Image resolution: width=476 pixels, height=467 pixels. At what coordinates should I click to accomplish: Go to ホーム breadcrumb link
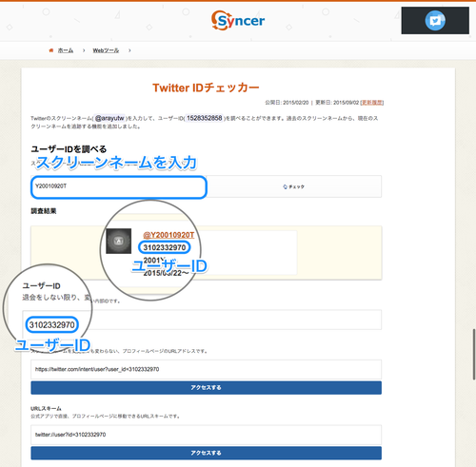click(x=66, y=50)
